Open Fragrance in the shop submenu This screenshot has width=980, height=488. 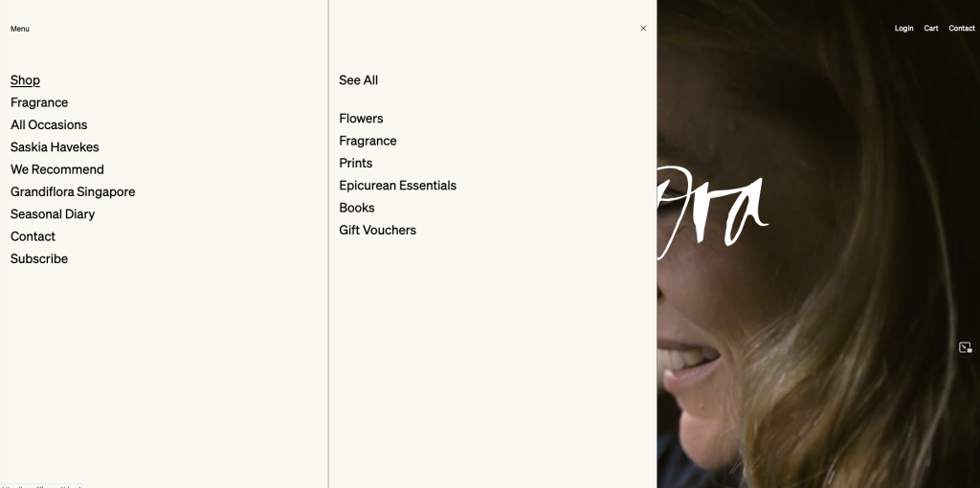pos(368,141)
